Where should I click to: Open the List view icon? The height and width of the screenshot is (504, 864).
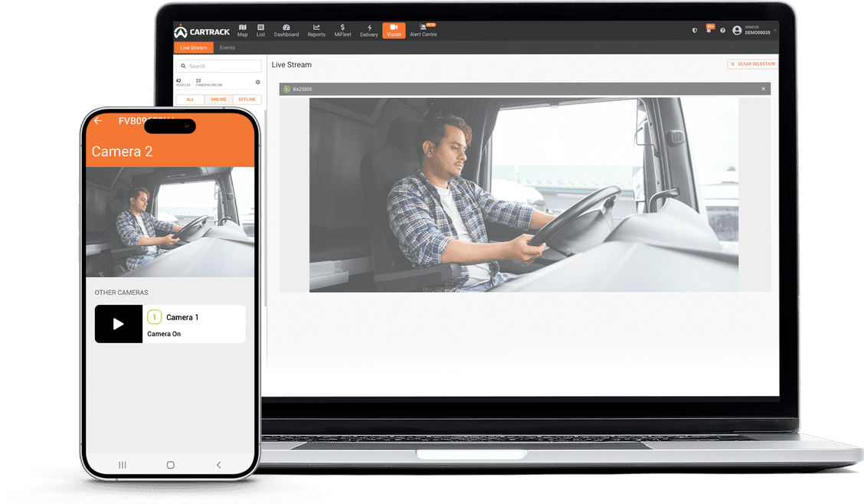click(260, 31)
